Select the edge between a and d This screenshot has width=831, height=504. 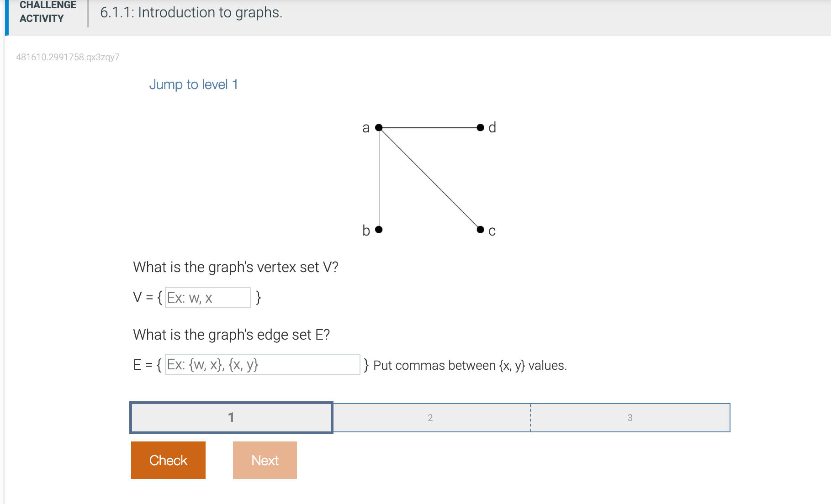coord(429,127)
